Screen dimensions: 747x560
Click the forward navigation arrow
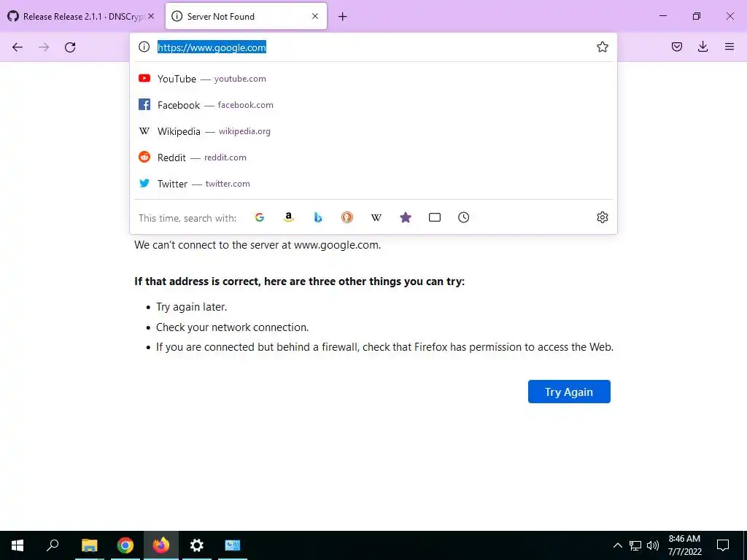coord(44,47)
